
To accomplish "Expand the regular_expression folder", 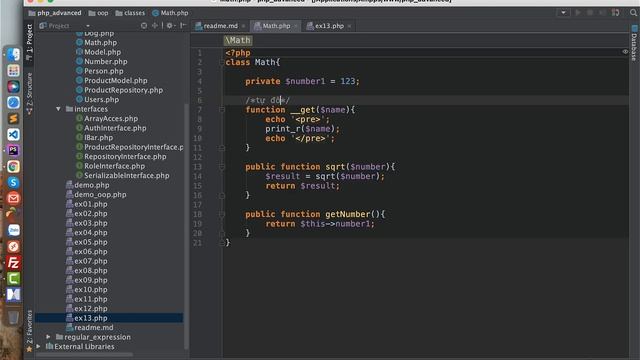I will point(48,337).
